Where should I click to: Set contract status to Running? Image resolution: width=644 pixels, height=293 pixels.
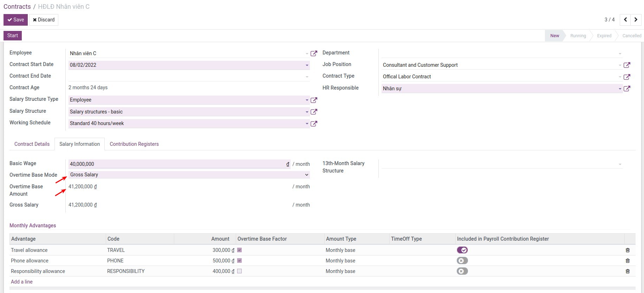(578, 36)
